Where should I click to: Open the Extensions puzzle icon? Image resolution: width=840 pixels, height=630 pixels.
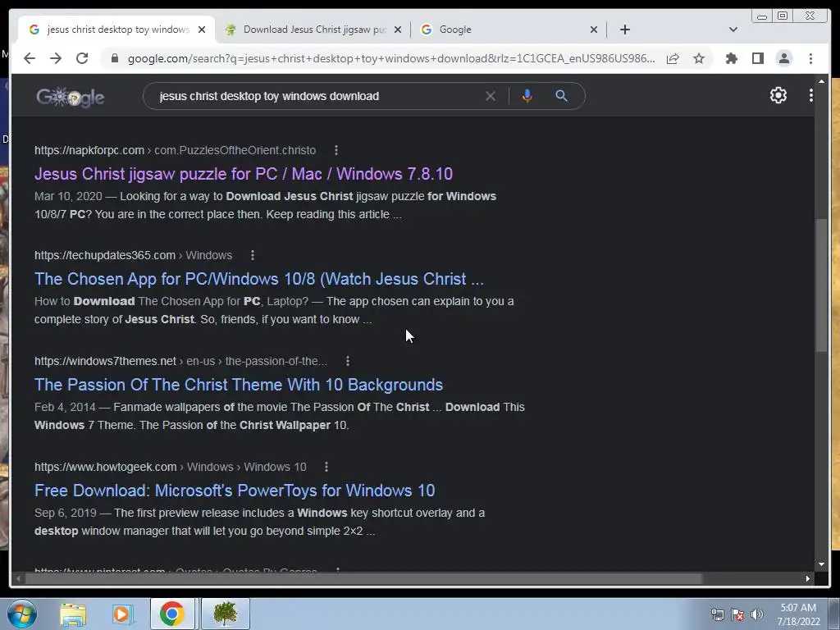point(731,58)
